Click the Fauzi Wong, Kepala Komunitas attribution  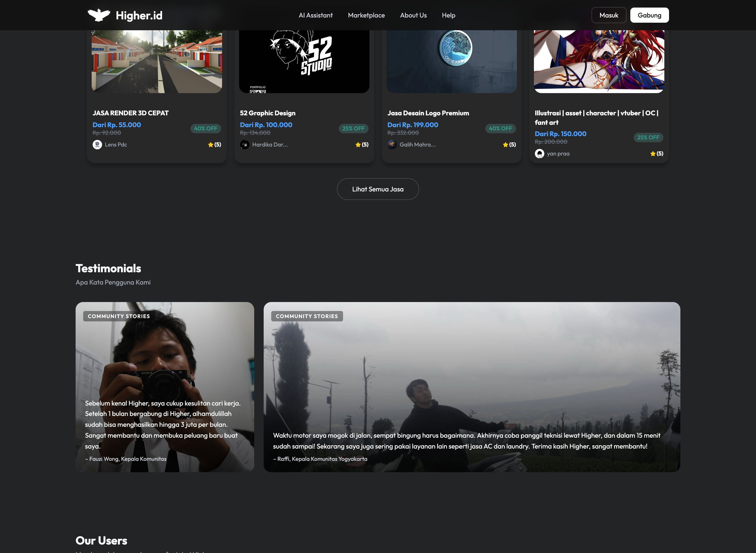(x=126, y=459)
